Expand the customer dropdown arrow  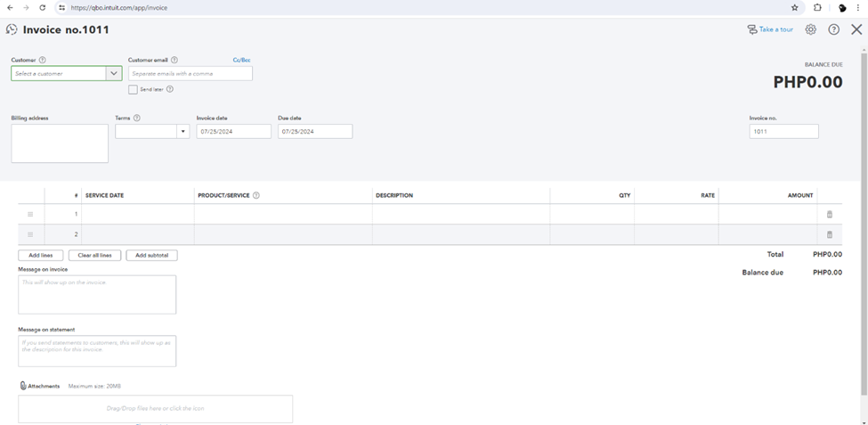click(114, 73)
